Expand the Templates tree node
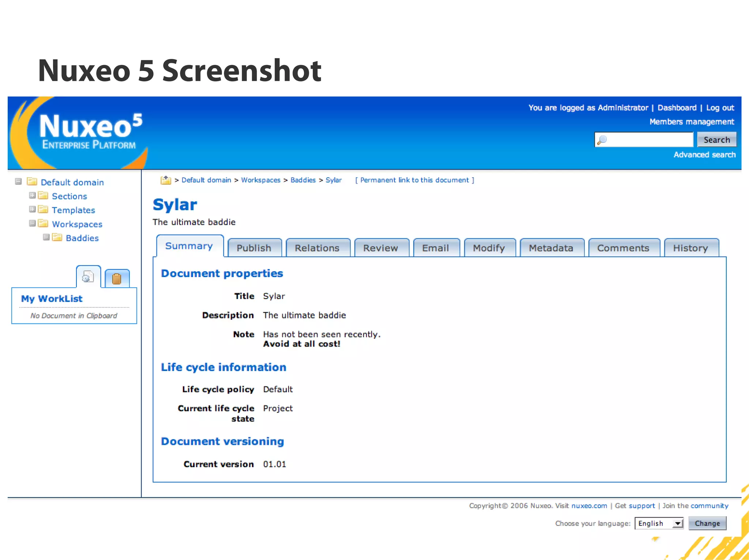Image resolution: width=749 pixels, height=560 pixels. tap(32, 209)
